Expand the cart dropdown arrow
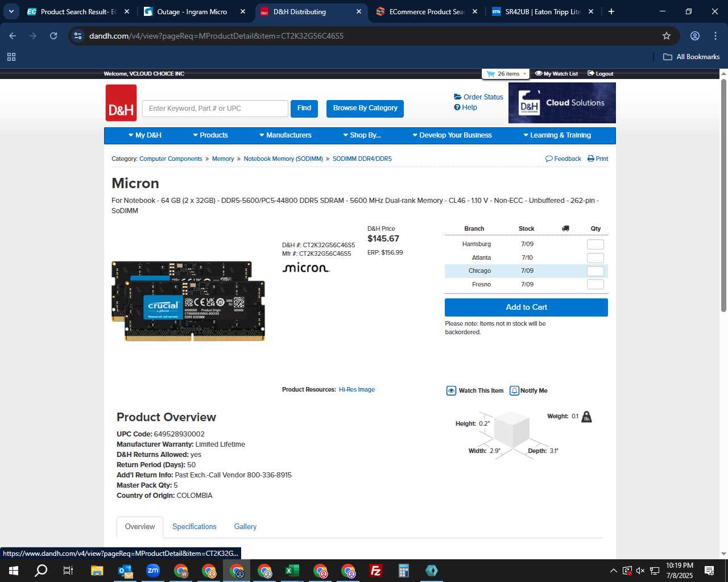The image size is (728, 582). coord(524,74)
